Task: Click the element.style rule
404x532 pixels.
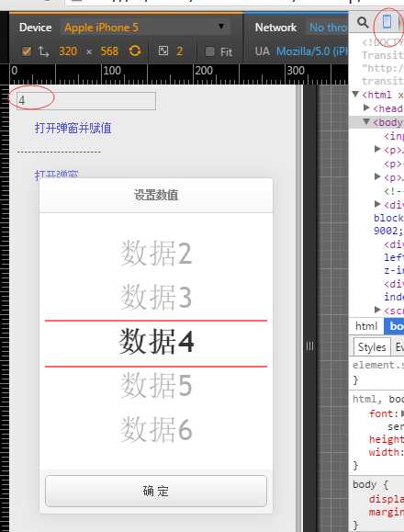Action: click(378, 365)
